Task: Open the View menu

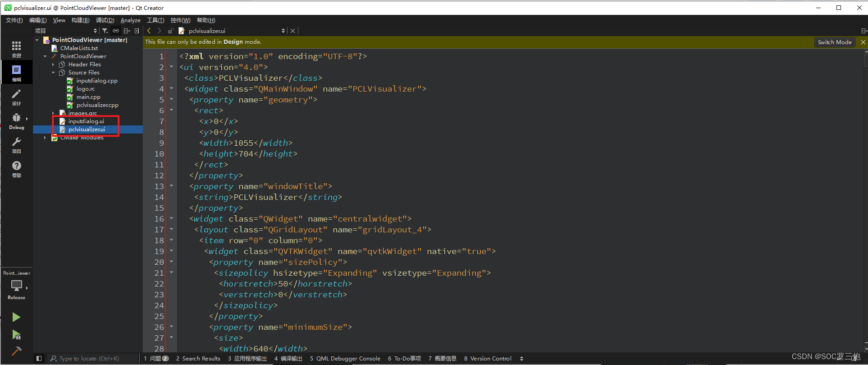Action: click(59, 20)
